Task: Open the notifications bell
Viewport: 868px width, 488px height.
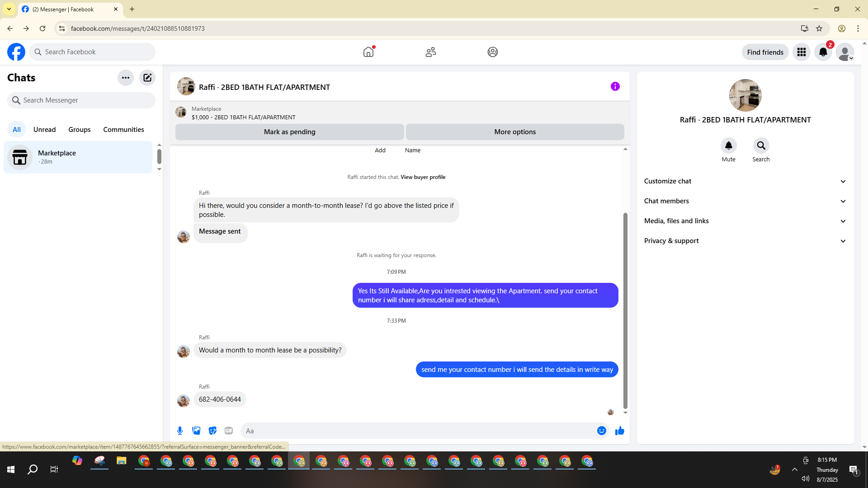Action: 823,52
